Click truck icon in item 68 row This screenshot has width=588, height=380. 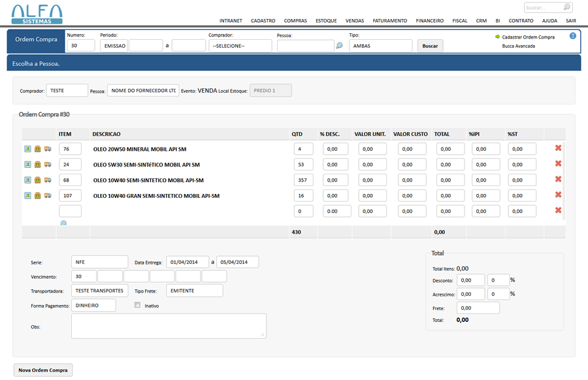(x=48, y=180)
